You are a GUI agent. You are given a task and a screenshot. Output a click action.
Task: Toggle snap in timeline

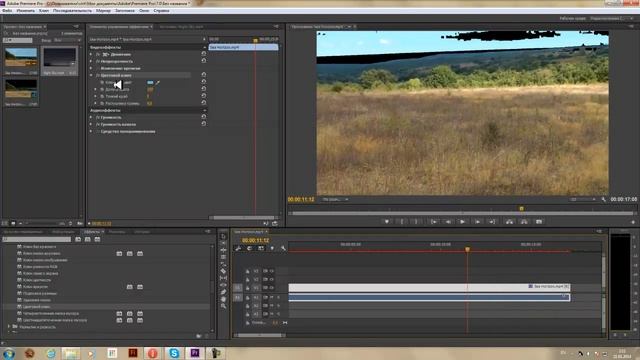(249, 248)
